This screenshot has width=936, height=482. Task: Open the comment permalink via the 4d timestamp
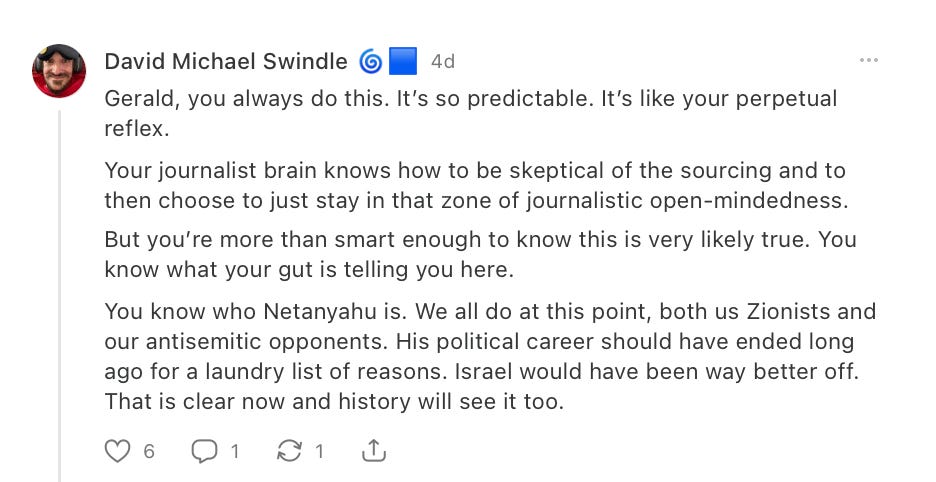(x=443, y=62)
